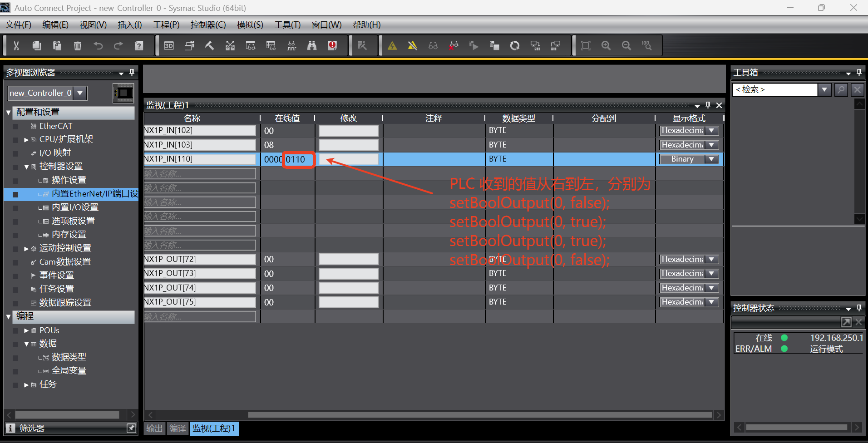Switch to the 编译 tab
868x443 pixels.
(x=178, y=428)
